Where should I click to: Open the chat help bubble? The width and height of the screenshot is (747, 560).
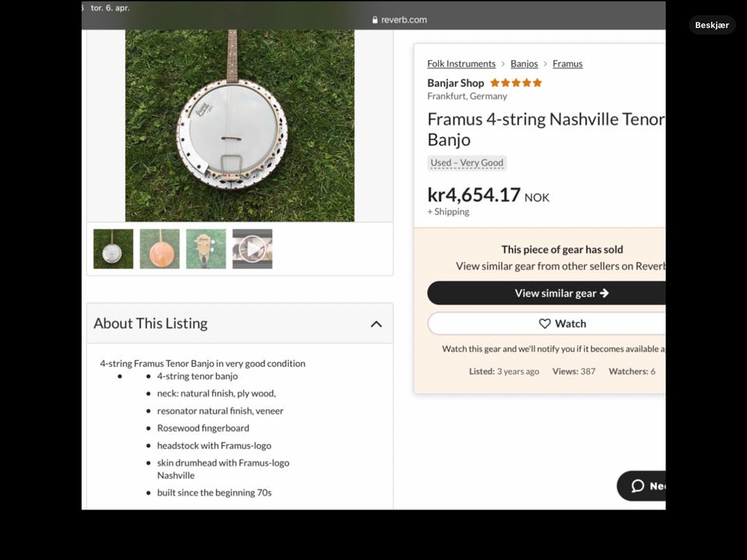click(x=641, y=485)
